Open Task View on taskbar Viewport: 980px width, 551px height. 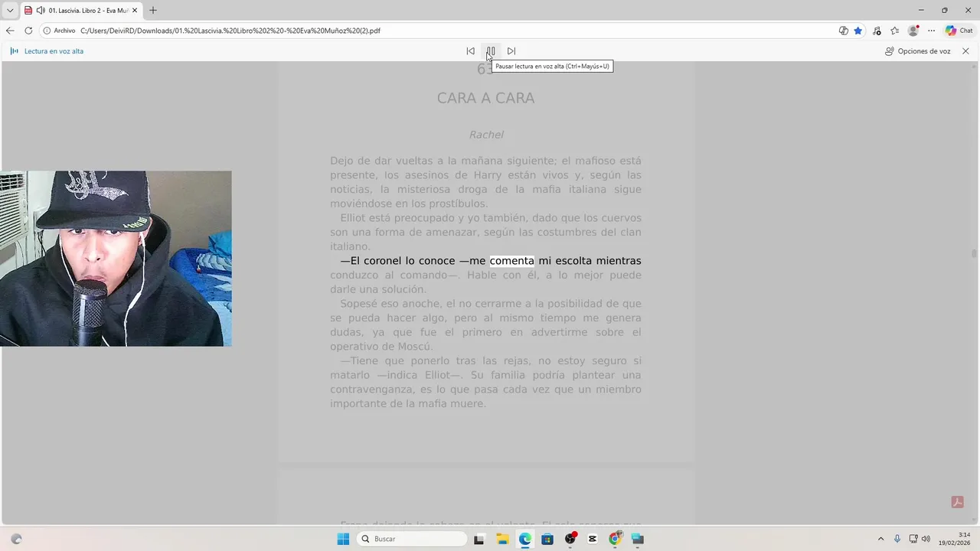pos(479,539)
